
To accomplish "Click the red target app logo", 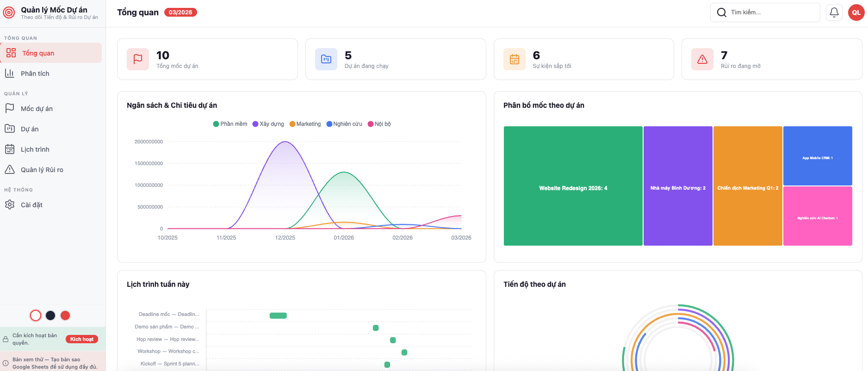I will pyautogui.click(x=9, y=13).
